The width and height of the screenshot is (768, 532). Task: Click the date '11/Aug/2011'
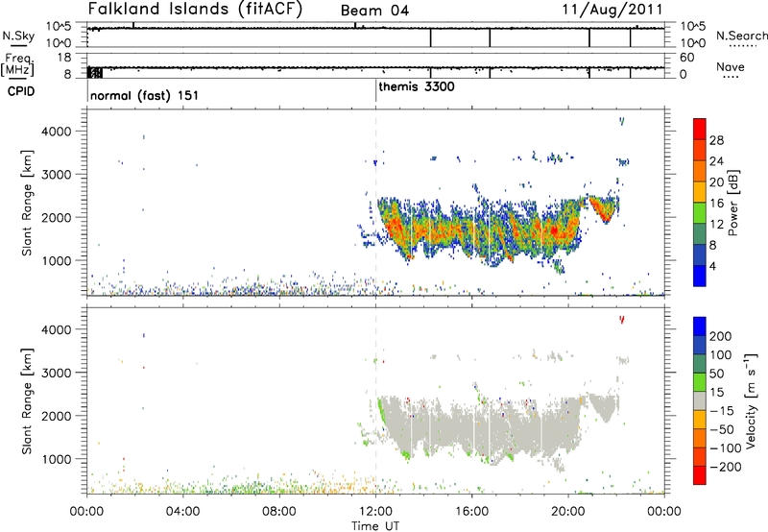click(x=612, y=10)
